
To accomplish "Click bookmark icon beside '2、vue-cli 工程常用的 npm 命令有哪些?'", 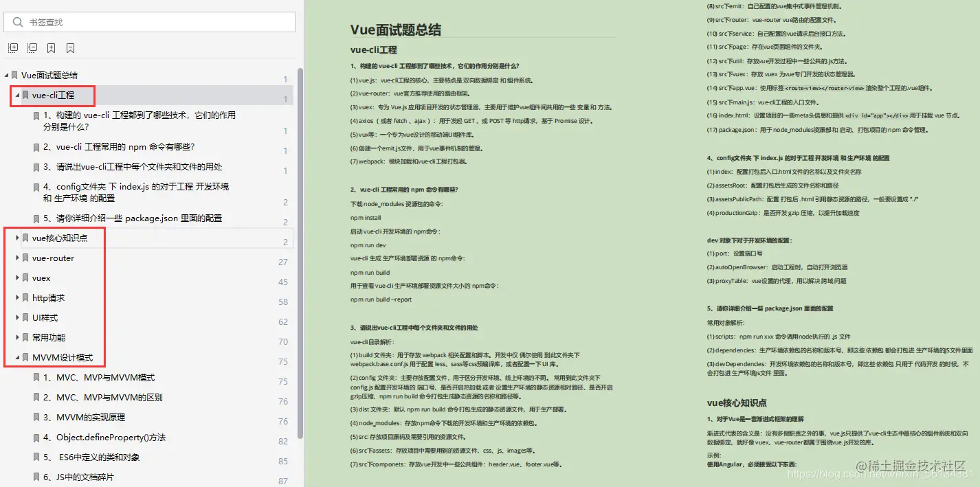I will coord(36,146).
